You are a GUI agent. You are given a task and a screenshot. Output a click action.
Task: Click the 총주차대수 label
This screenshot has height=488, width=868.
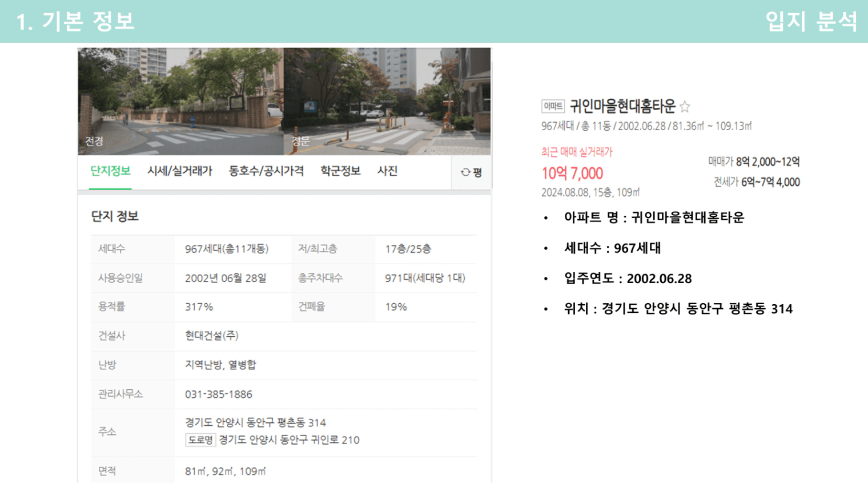(x=320, y=278)
